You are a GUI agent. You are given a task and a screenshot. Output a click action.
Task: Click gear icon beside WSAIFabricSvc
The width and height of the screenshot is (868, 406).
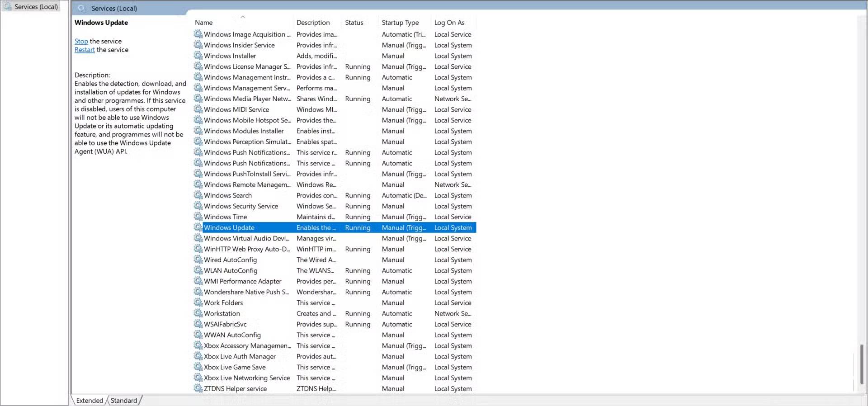click(198, 324)
